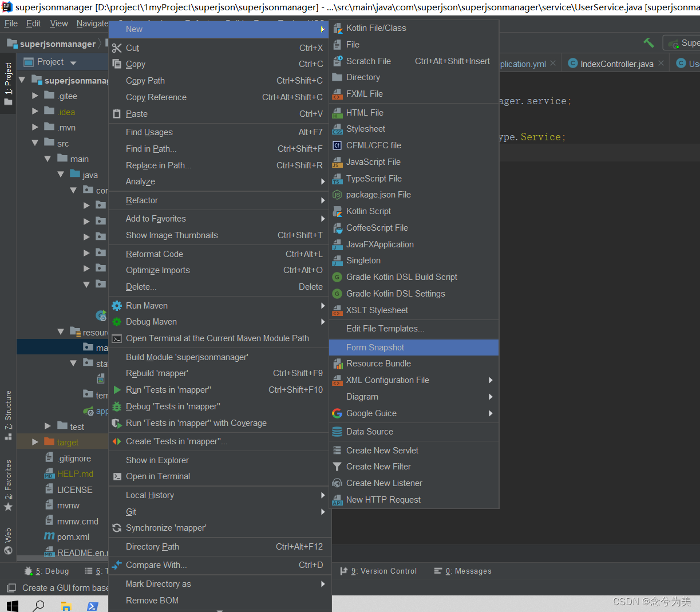The width and height of the screenshot is (700, 612).
Task: Click the Gradle Kotlin DSL Build Script icon
Action: (338, 277)
